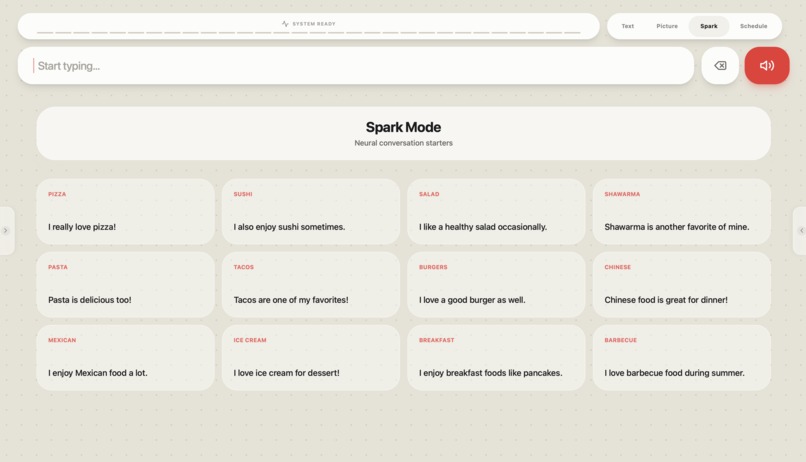Choose the Mexican food card
The image size is (806, 462).
[x=125, y=358]
